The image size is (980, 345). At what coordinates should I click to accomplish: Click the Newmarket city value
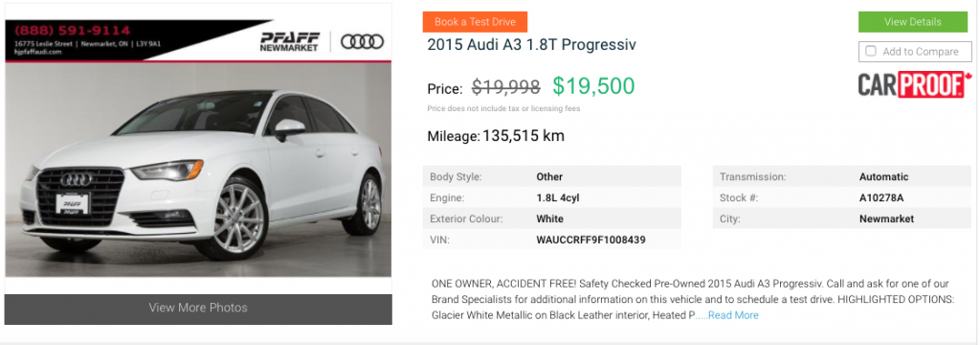click(x=886, y=219)
